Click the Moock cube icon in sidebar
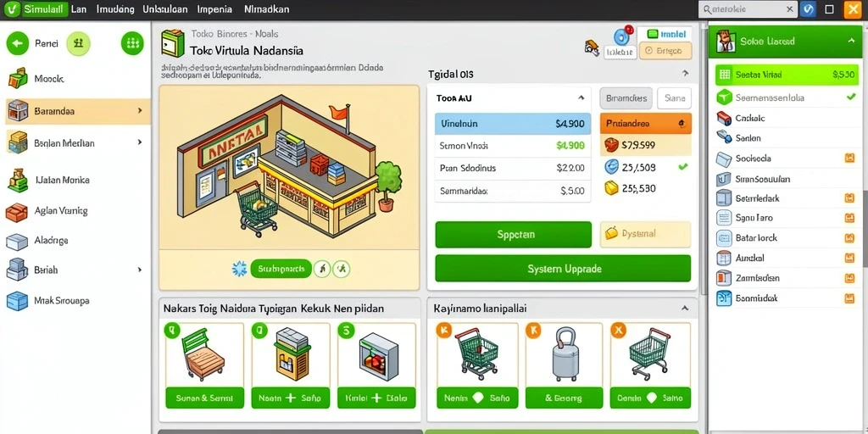 [x=18, y=78]
